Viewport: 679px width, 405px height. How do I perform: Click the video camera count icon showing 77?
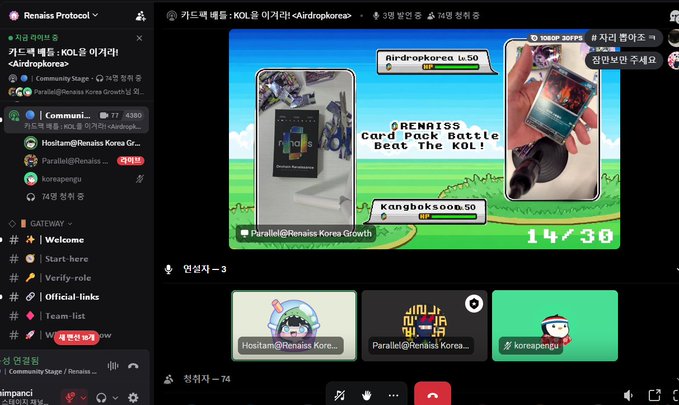point(104,115)
